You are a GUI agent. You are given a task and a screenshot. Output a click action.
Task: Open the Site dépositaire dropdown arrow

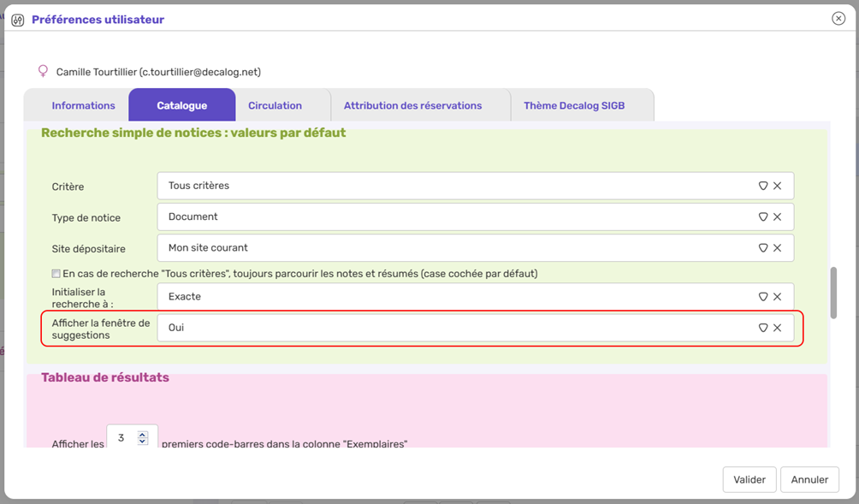762,248
